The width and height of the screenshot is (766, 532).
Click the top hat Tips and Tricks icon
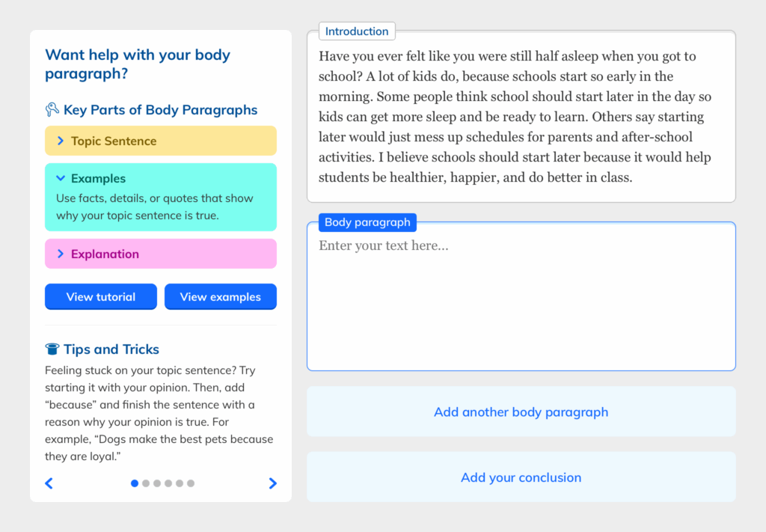coord(52,349)
